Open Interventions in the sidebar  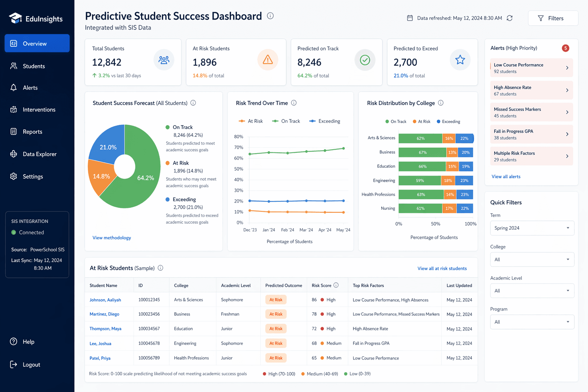click(39, 110)
